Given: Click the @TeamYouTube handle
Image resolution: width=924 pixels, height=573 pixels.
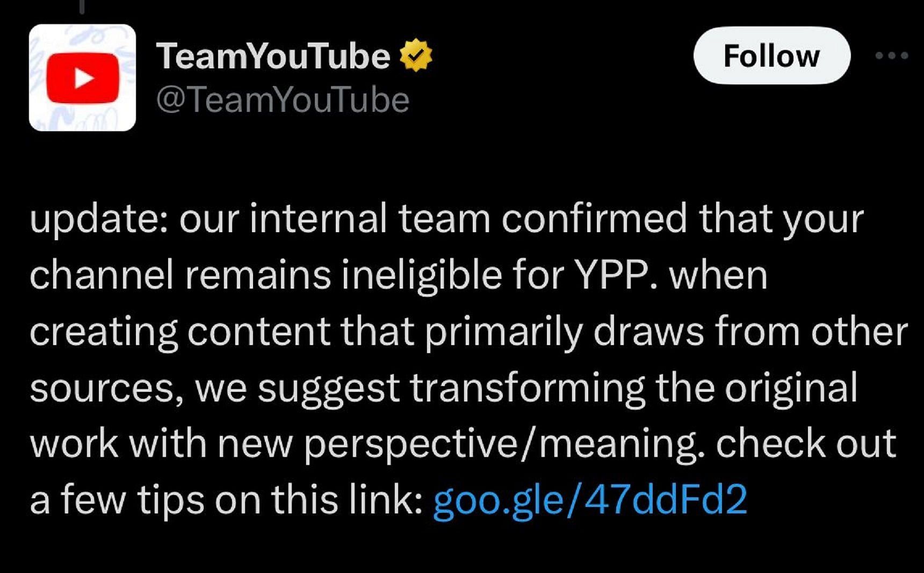Looking at the screenshot, I should coord(283,100).
